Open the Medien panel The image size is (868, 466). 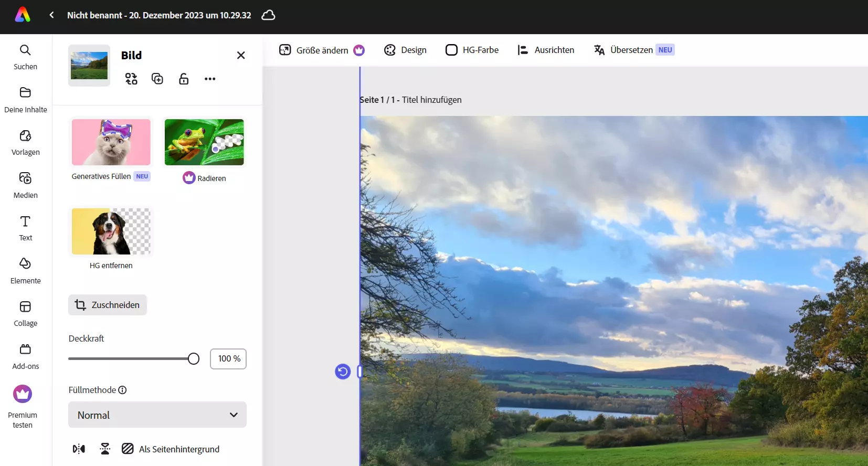point(25,185)
